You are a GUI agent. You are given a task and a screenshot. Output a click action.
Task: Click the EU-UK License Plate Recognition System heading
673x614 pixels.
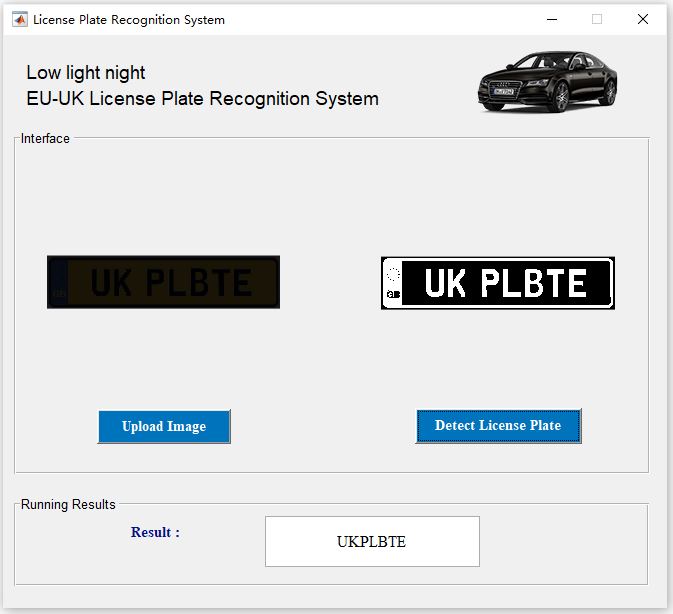coord(203,99)
